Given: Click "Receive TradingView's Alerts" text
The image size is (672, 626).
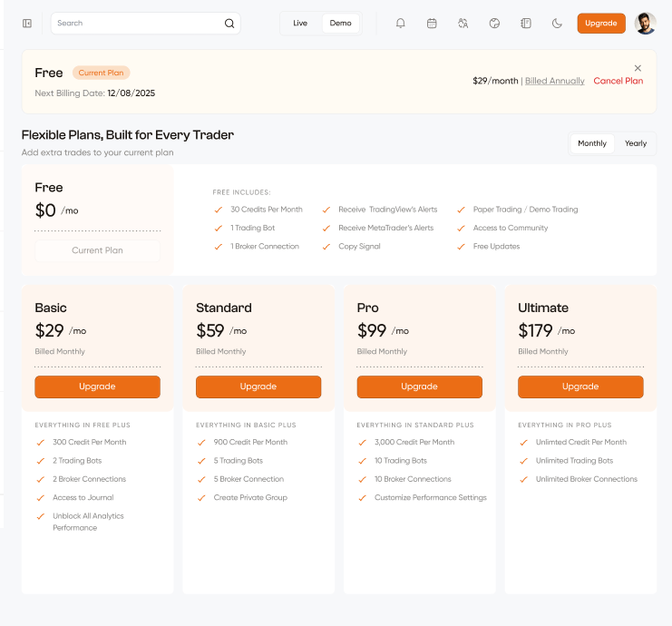Looking at the screenshot, I should tap(388, 210).
